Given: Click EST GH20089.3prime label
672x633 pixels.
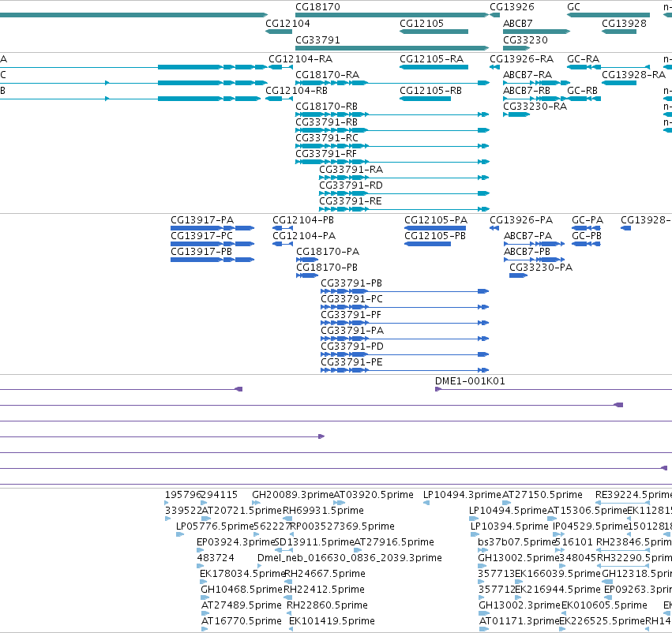Looking at the screenshot, I should (293, 495).
